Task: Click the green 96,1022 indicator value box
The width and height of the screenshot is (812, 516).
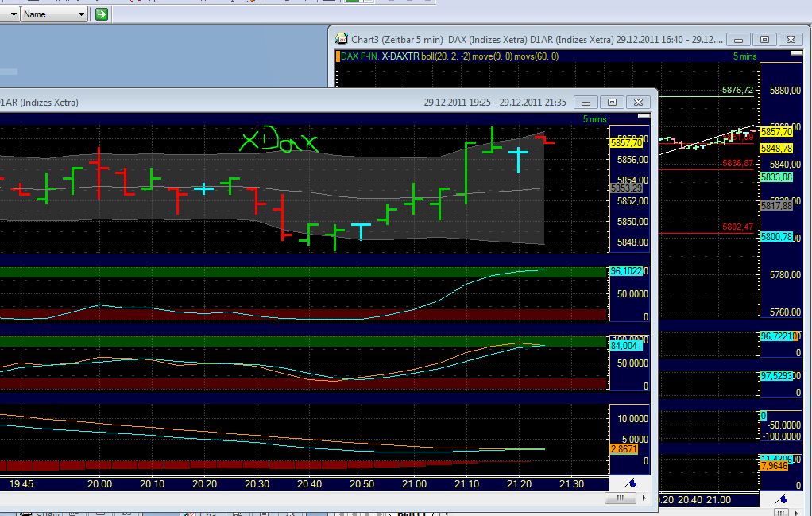Action: [626, 272]
